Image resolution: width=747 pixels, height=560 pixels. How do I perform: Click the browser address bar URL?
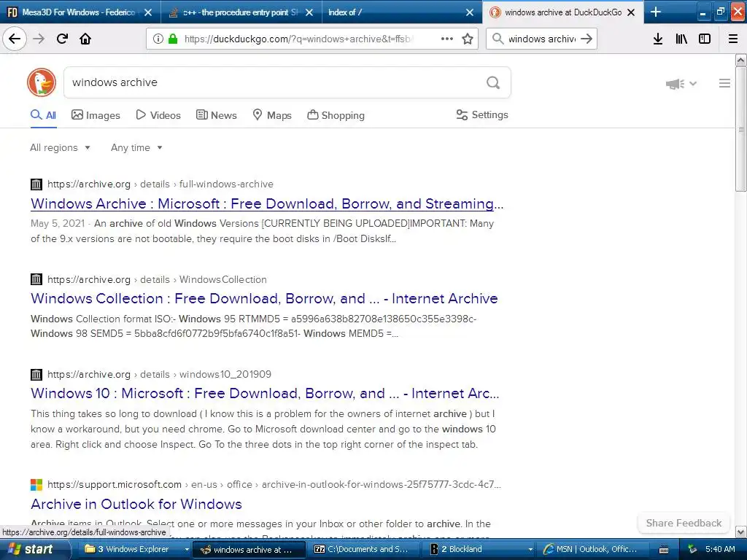(298, 39)
